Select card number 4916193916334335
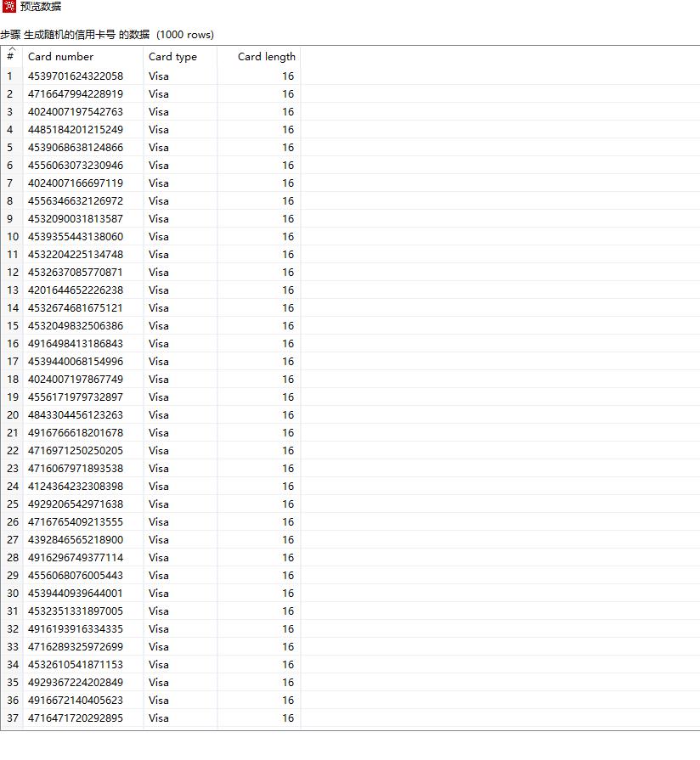This screenshot has width=700, height=760. [x=76, y=629]
